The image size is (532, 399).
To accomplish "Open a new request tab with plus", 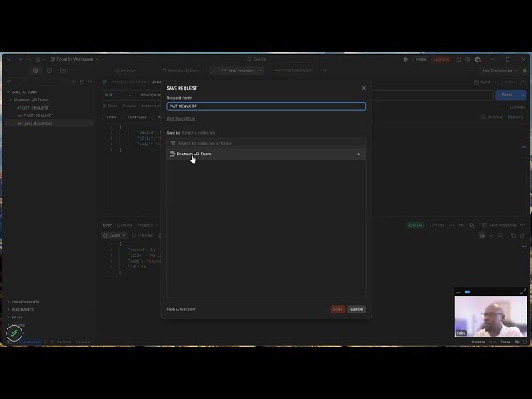I will click(325, 71).
